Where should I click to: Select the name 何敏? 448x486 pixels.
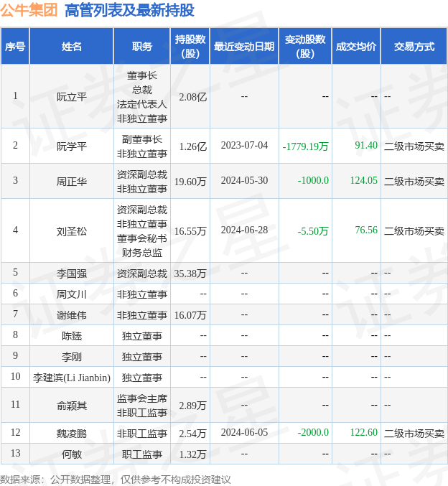point(72,454)
